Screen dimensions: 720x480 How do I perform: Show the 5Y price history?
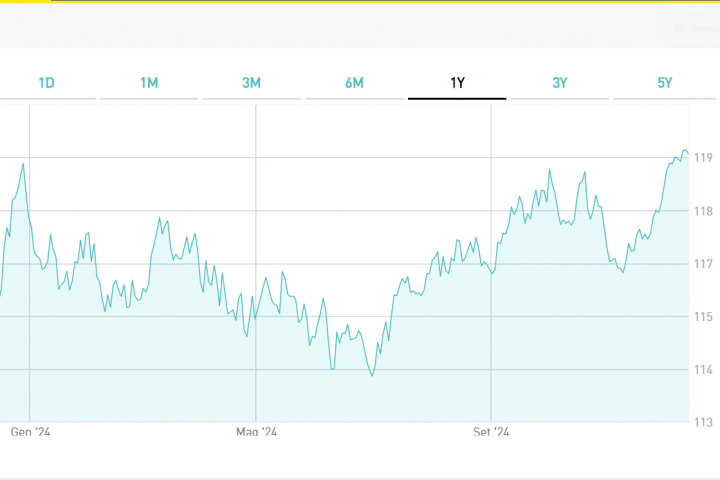(x=665, y=83)
